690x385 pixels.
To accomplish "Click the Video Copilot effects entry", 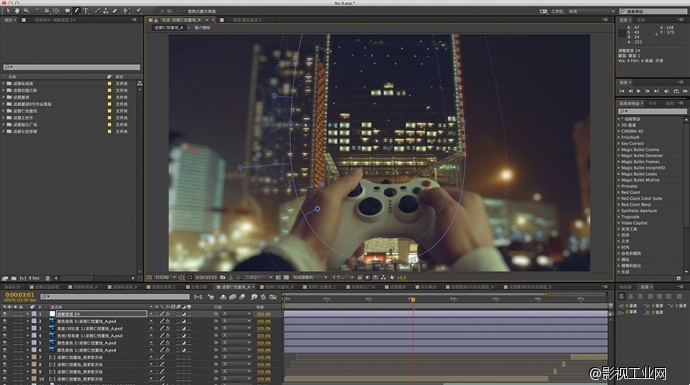I will (x=634, y=223).
